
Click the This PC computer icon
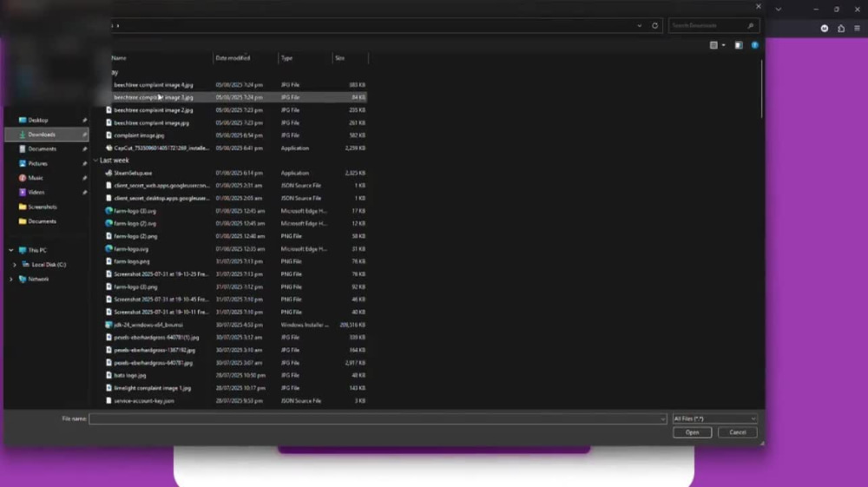[23, 250]
